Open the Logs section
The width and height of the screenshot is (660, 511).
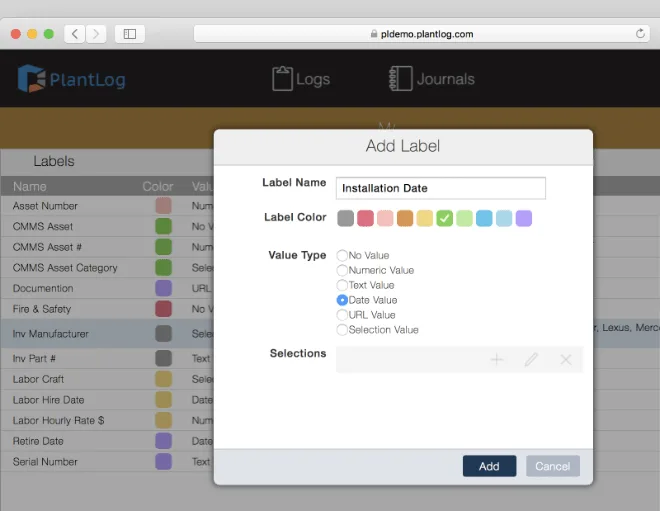pyautogui.click(x=301, y=79)
